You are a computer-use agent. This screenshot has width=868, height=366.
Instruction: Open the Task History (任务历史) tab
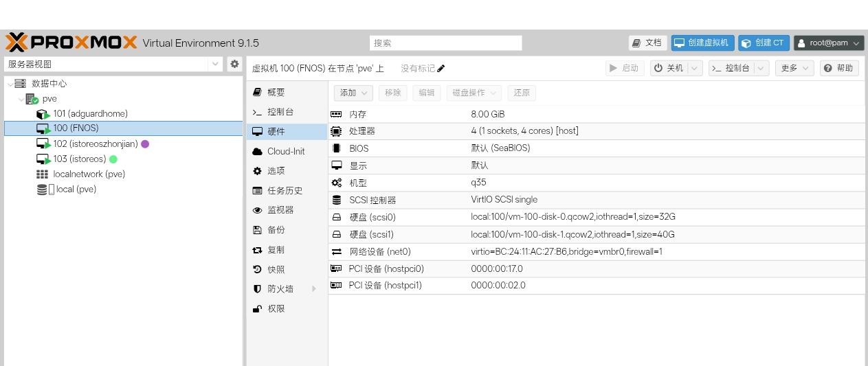tap(287, 191)
